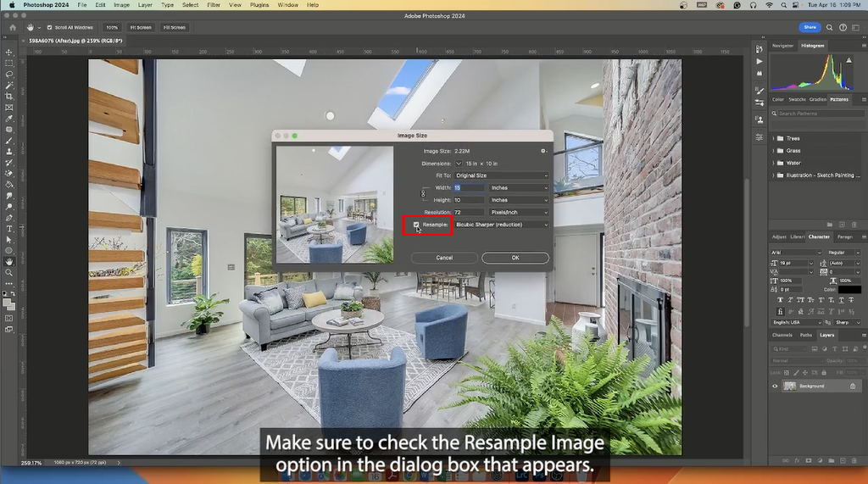This screenshot has width=868, height=484.
Task: Select the Rectangular Marquee tool
Action: click(8, 63)
